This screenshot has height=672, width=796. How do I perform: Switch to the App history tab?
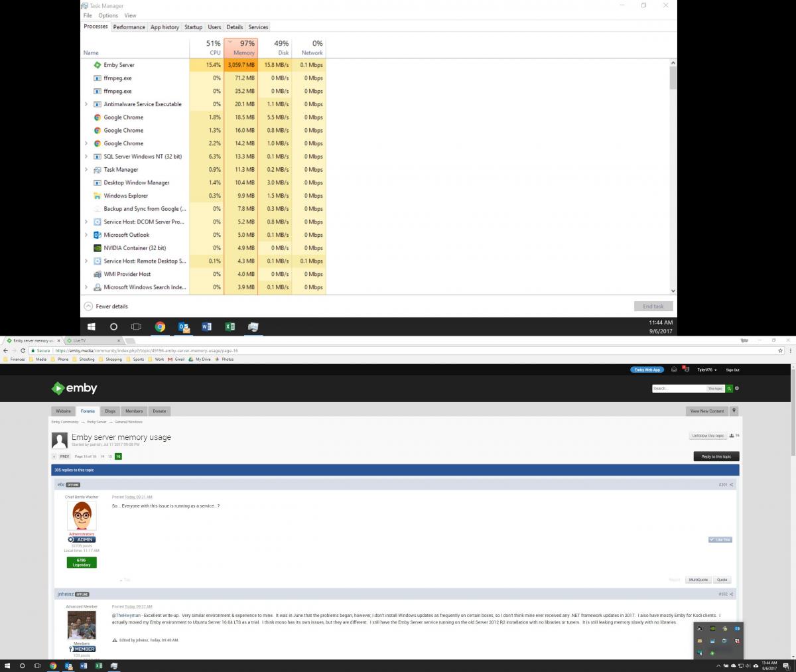click(x=165, y=27)
